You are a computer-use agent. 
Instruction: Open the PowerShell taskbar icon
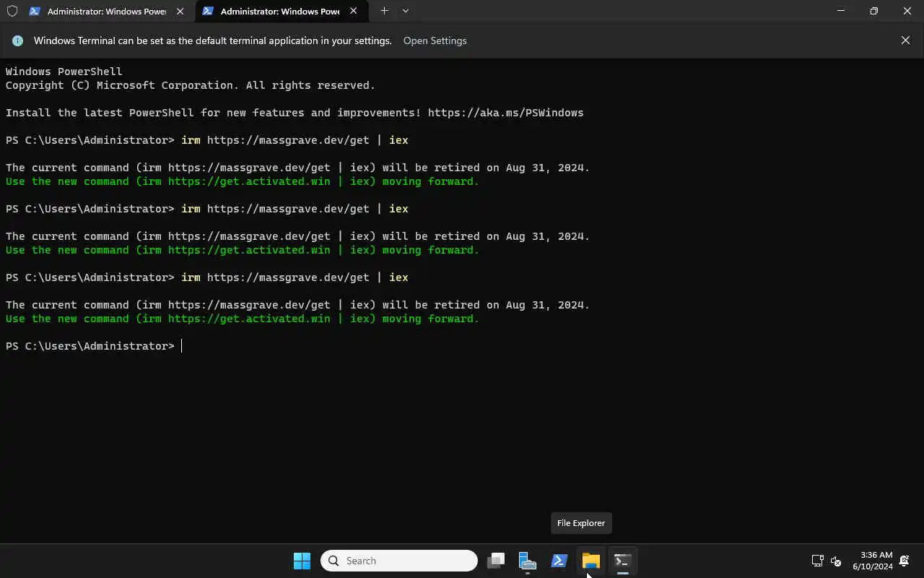(559, 561)
